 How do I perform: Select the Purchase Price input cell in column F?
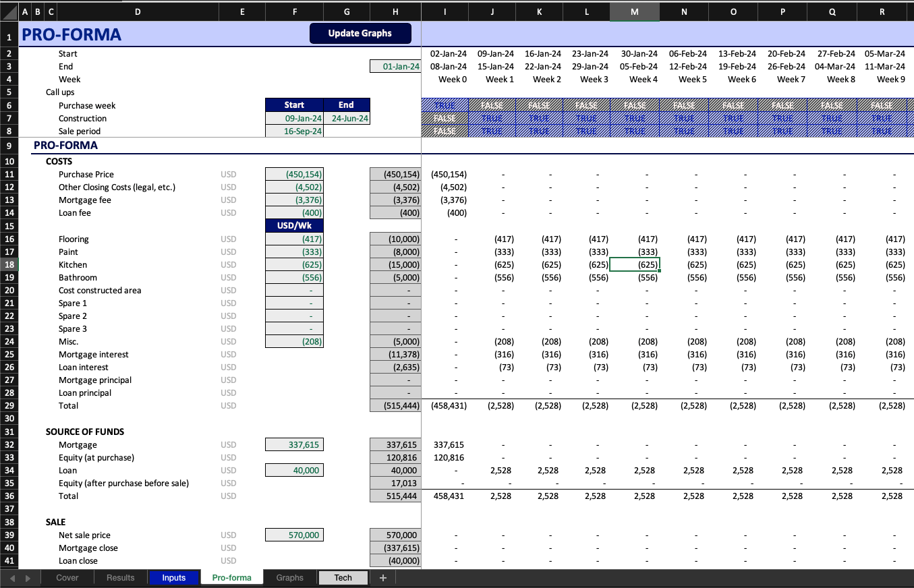pos(294,174)
